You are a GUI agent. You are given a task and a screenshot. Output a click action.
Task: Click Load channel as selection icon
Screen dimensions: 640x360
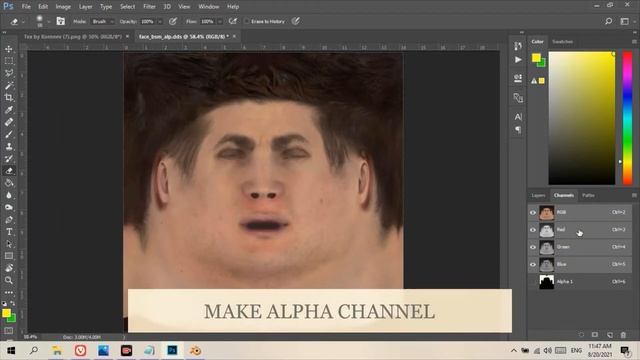point(581,335)
